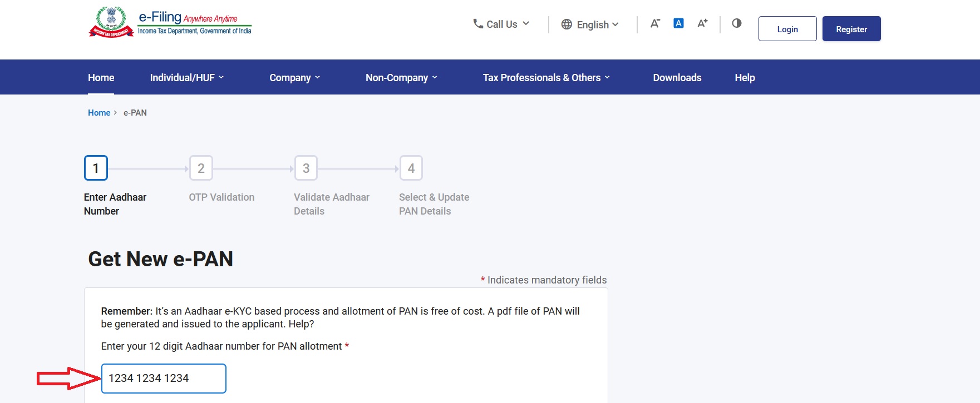This screenshot has width=980, height=403.
Task: Click the globe language icon
Action: pos(567,24)
